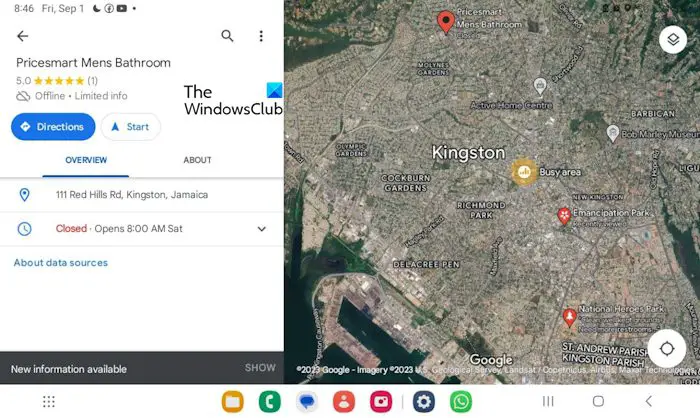Click the address location pin icon
This screenshot has height=418, width=700.
[25, 195]
